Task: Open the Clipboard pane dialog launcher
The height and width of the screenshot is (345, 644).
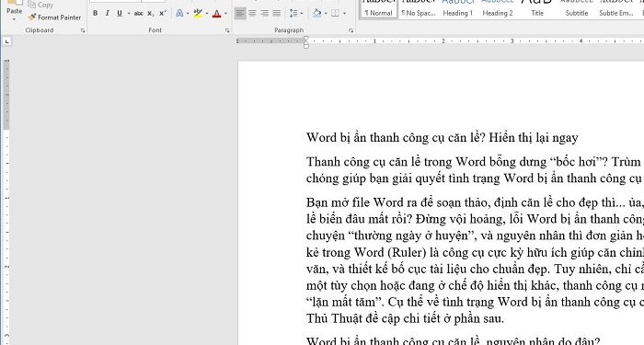Action: tap(83, 30)
